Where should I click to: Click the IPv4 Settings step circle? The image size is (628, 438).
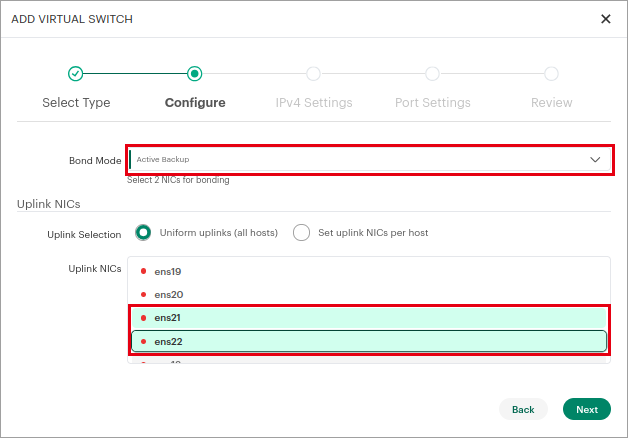coord(313,74)
